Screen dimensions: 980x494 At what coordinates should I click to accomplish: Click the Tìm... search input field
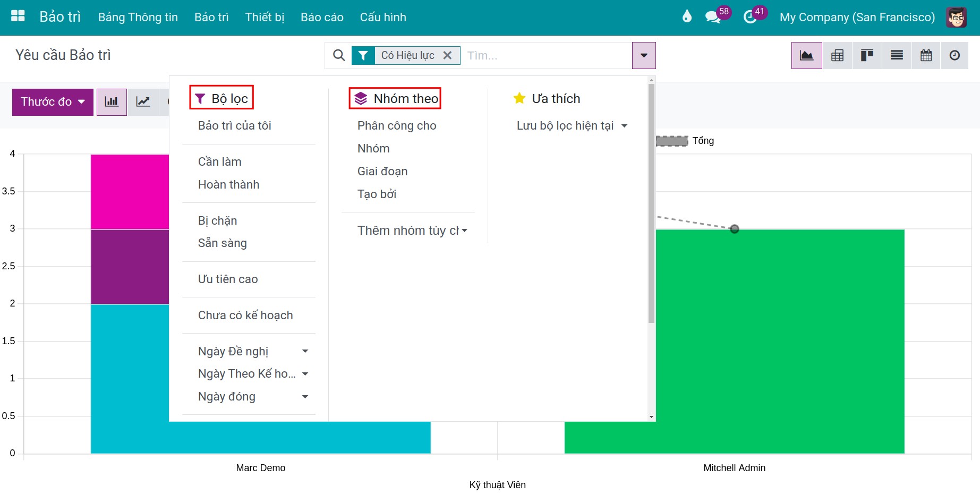(547, 55)
